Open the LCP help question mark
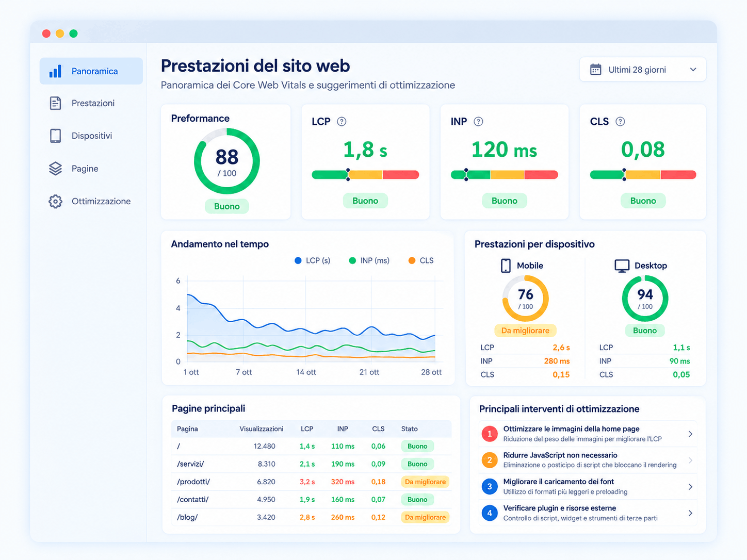The image size is (747, 560). click(x=342, y=122)
